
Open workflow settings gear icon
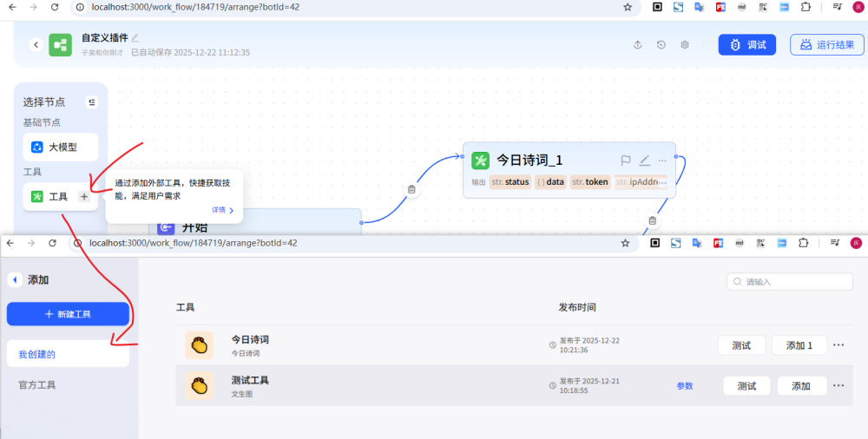[685, 45]
